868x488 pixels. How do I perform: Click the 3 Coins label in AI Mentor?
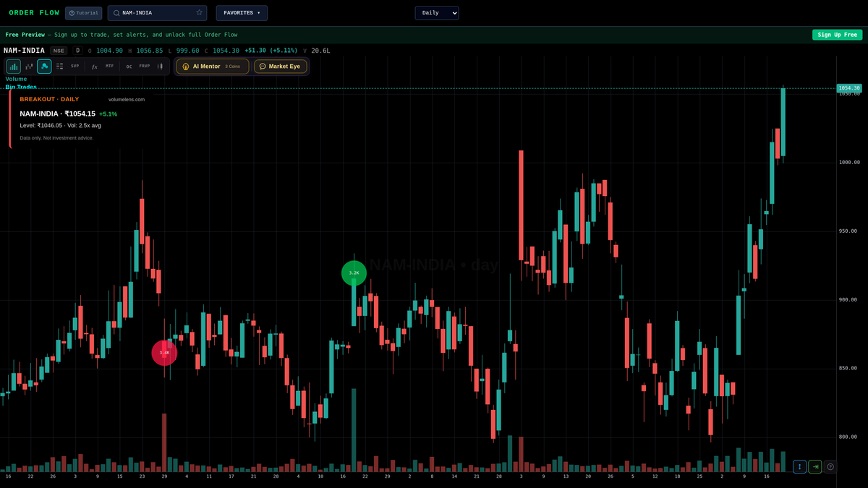click(x=232, y=67)
